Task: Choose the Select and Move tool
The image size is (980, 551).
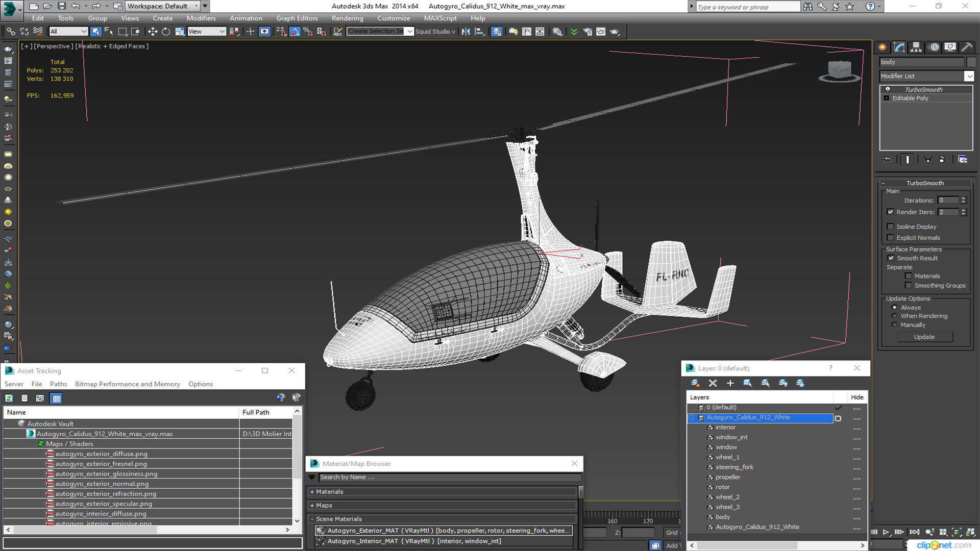Action: [153, 32]
